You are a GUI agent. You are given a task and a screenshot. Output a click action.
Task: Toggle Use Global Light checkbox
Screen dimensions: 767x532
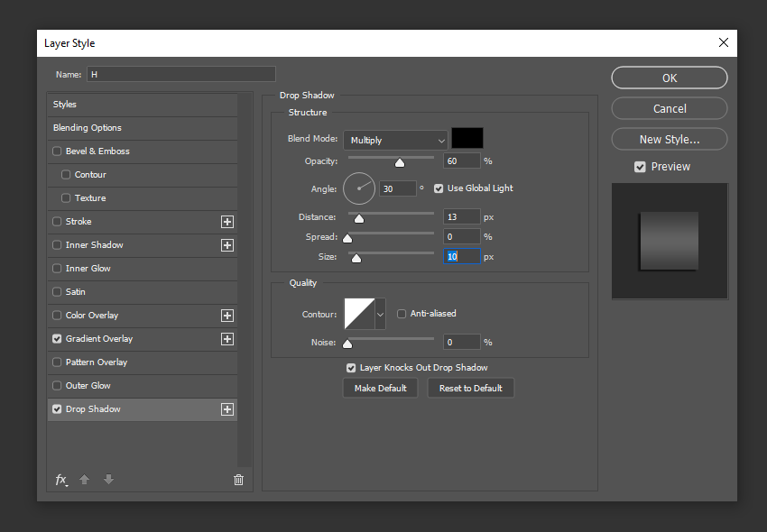tap(439, 188)
